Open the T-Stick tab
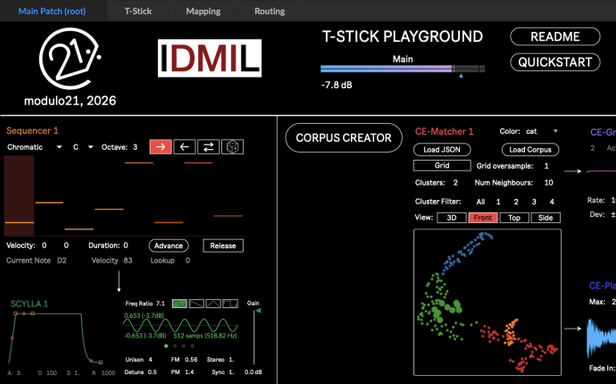The image size is (616, 384). coord(138,11)
